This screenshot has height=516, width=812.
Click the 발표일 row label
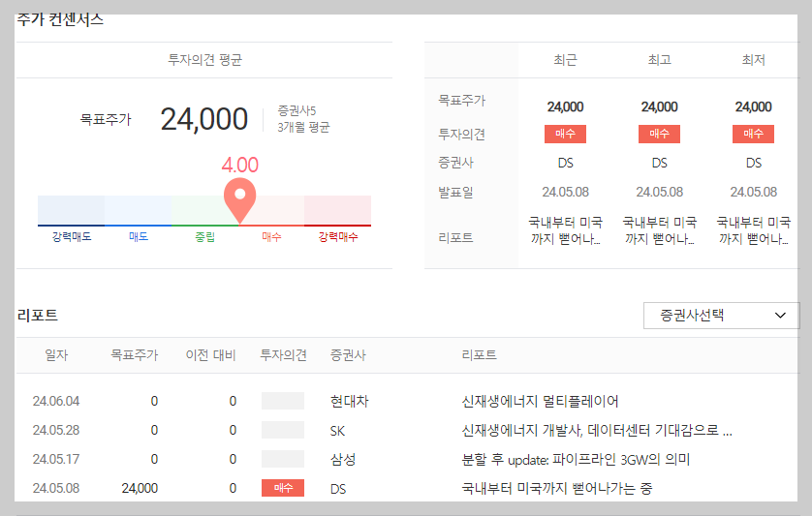455,192
